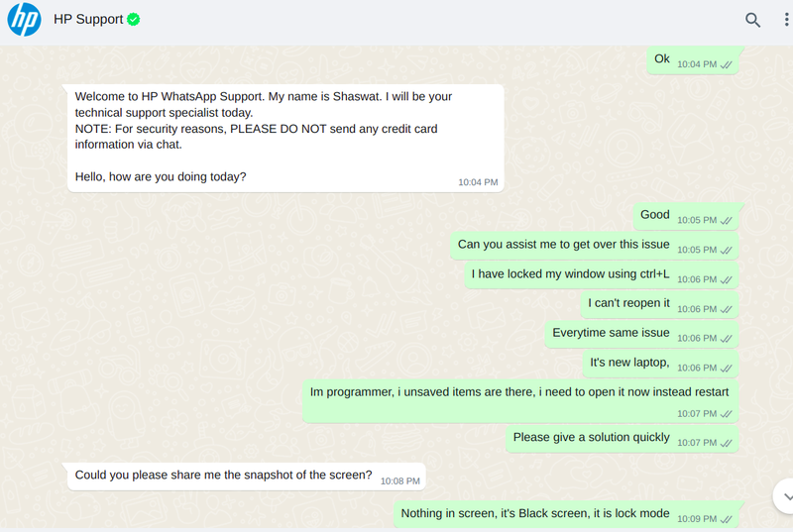The height and width of the screenshot is (532, 793).
Task: Click the green verified badge beside HP Support
Action: [134, 20]
